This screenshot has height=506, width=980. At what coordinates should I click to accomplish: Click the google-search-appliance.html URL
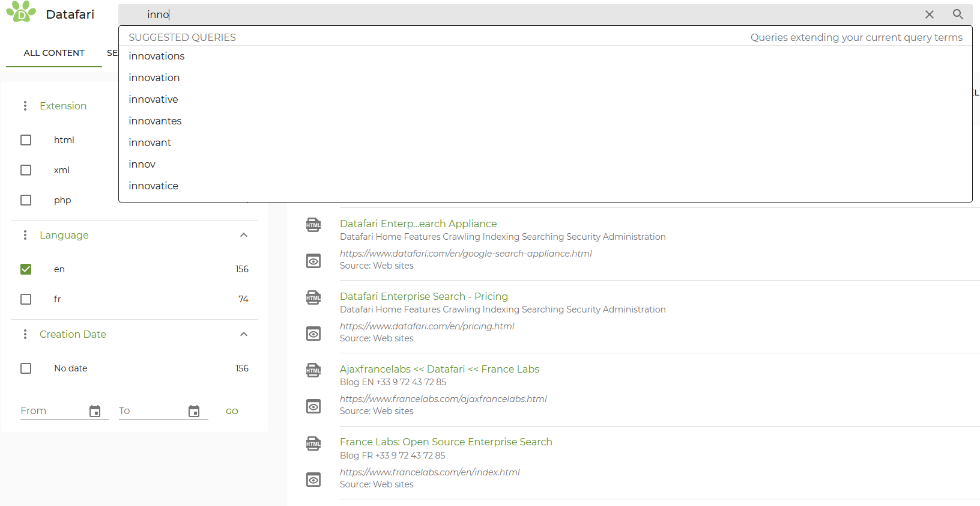(466, 254)
